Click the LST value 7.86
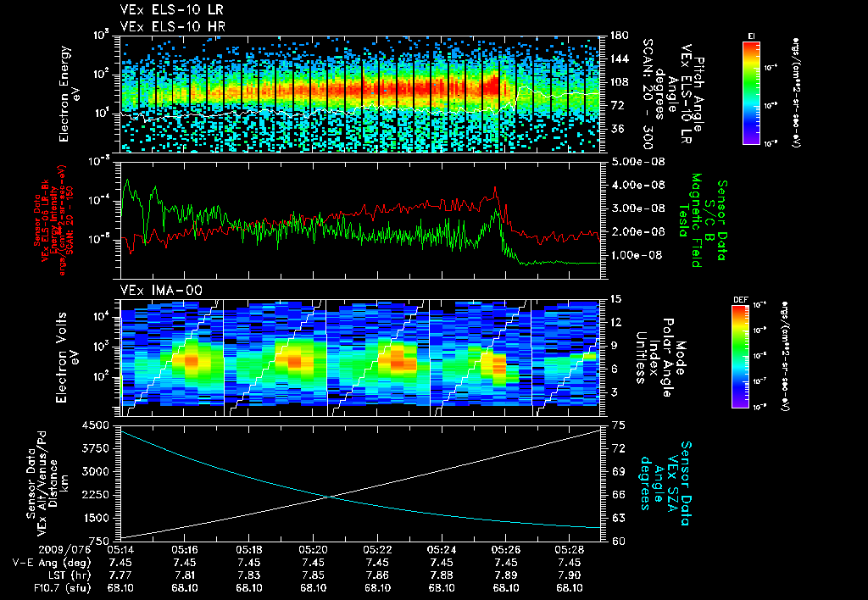The image size is (868, 600). click(377, 575)
